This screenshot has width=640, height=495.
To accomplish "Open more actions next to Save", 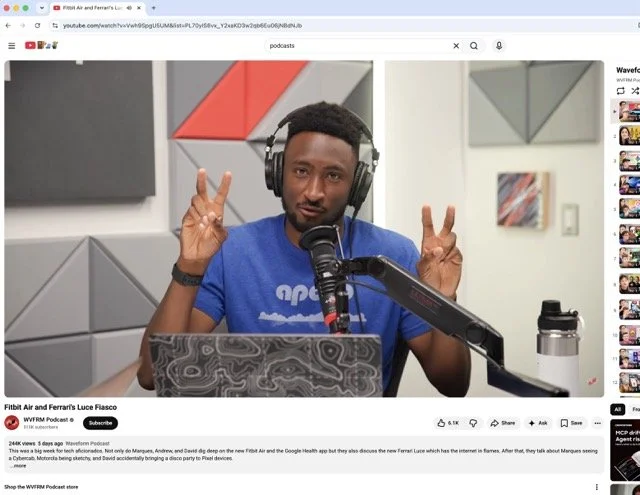I will pyautogui.click(x=598, y=423).
